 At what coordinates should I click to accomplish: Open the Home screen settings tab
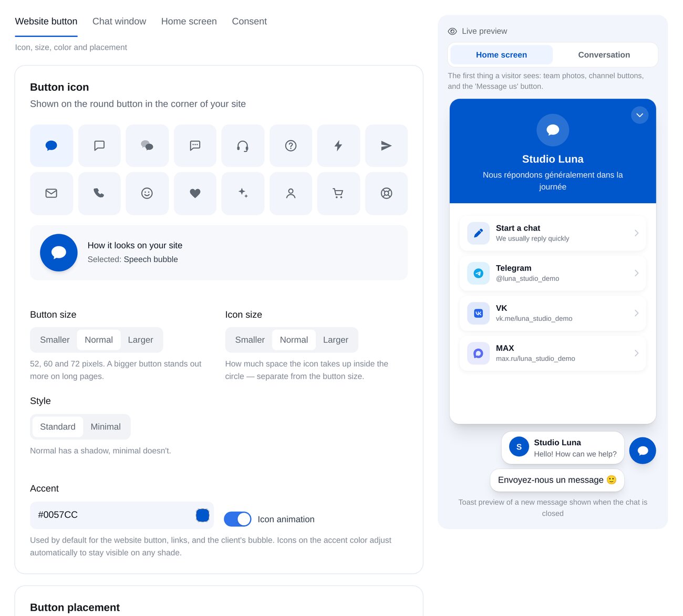(189, 22)
